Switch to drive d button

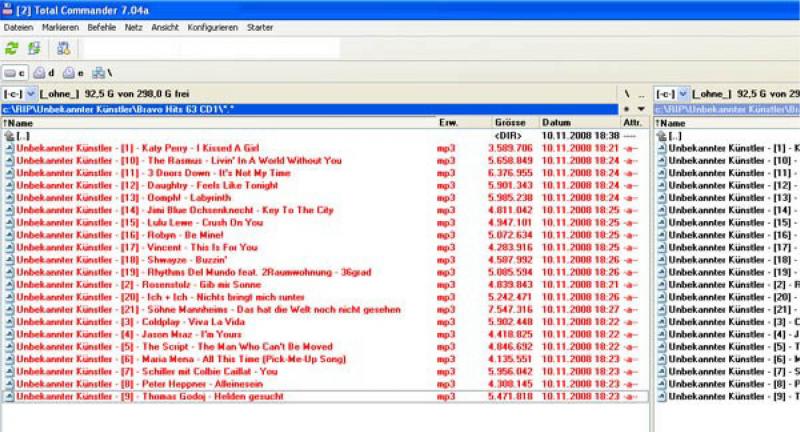(x=44, y=73)
